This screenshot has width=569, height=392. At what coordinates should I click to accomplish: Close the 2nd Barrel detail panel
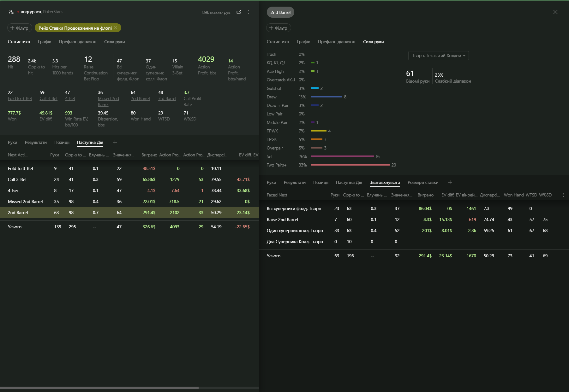[x=555, y=12]
